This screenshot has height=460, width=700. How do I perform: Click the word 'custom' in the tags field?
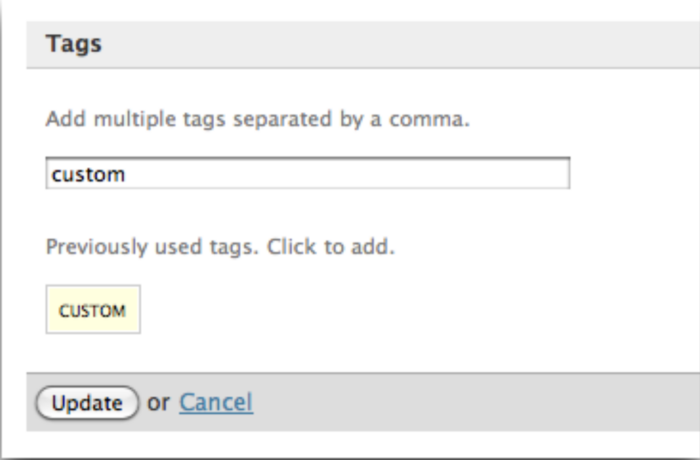click(88, 174)
